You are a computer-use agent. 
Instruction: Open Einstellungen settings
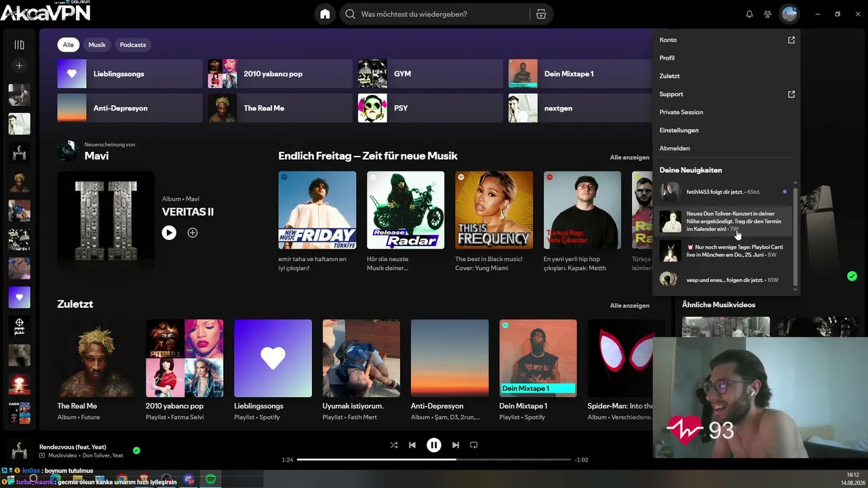coord(726,130)
